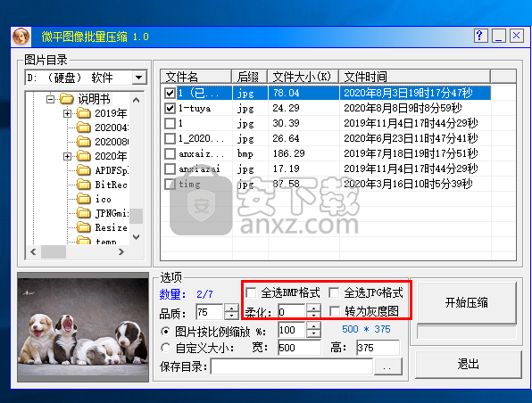532x403 pixels.
Task: Collapse the 说明书 tree node
Action: [x=50, y=99]
